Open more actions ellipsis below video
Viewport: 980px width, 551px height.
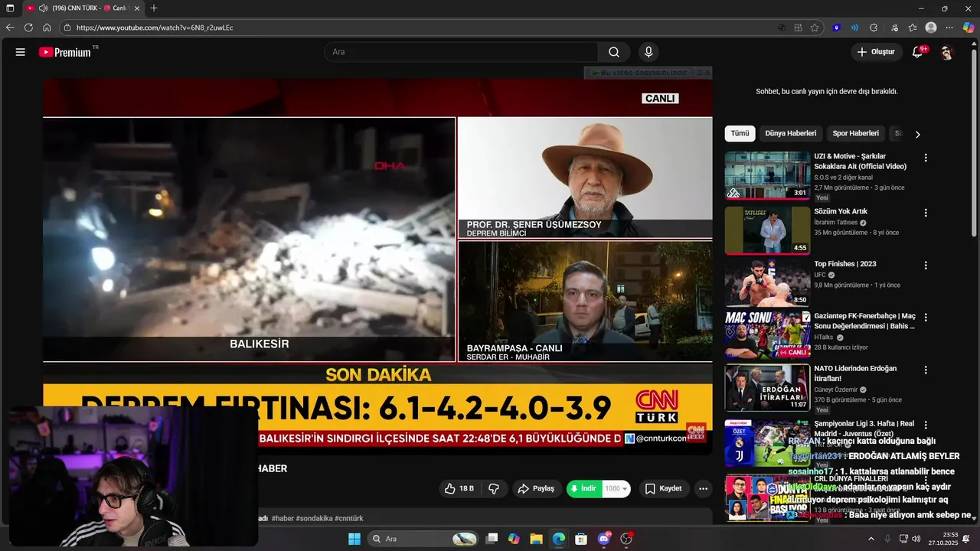point(703,488)
